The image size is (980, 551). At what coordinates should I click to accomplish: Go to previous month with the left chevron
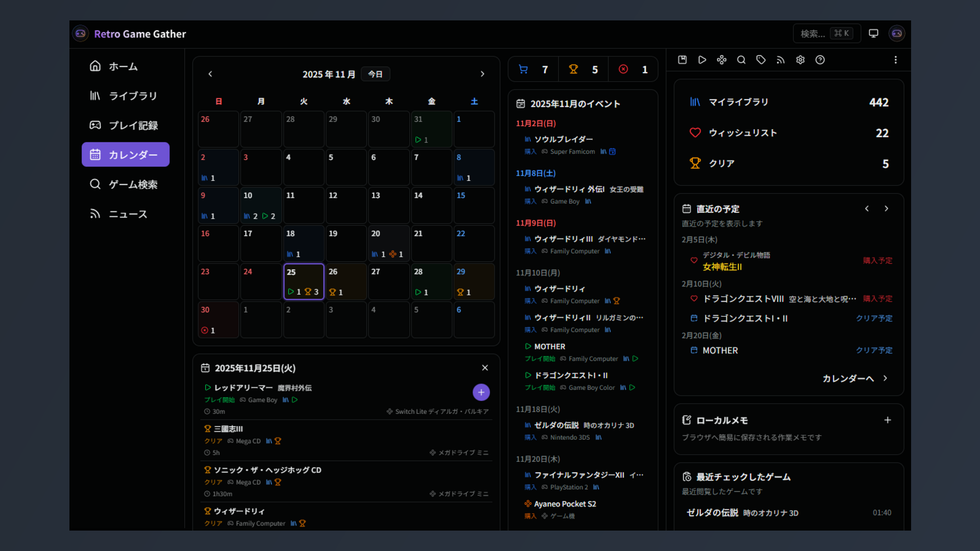210,73
